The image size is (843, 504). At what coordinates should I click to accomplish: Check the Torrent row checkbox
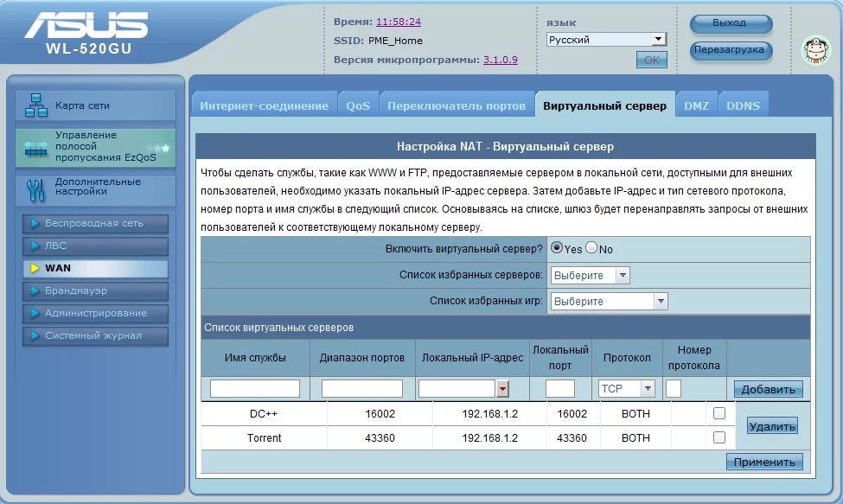719,438
